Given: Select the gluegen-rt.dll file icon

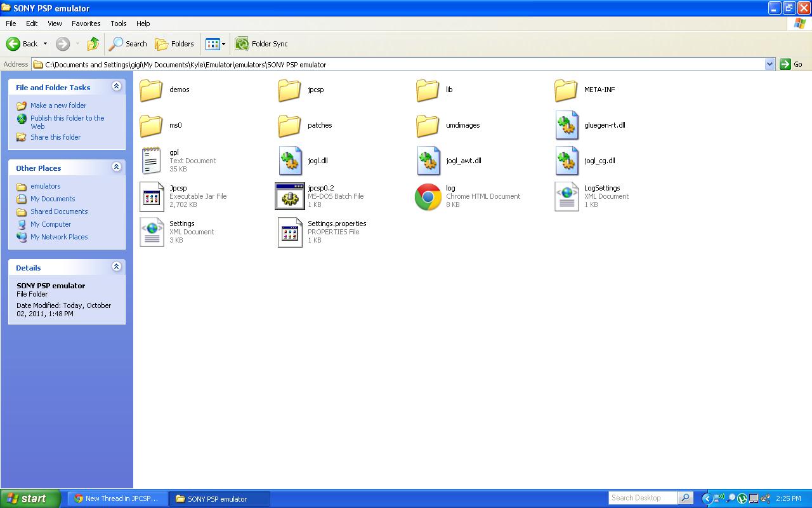Looking at the screenshot, I should [x=566, y=125].
